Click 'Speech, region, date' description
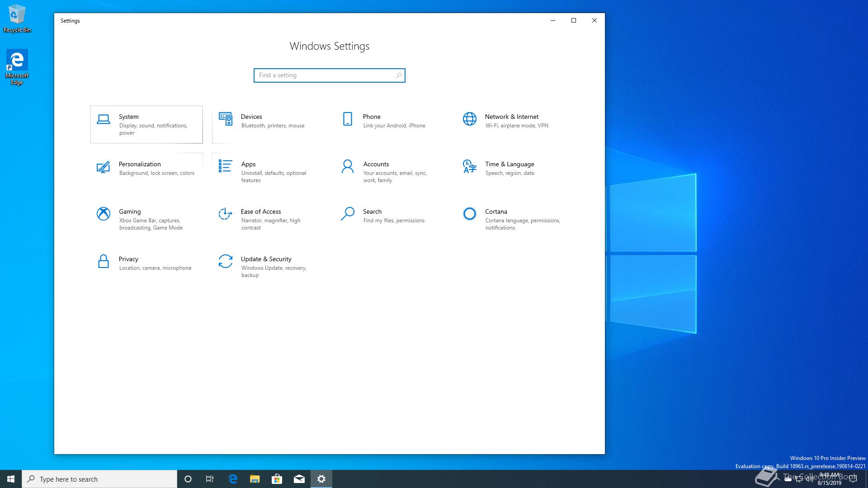This screenshot has width=868, height=488. point(510,173)
